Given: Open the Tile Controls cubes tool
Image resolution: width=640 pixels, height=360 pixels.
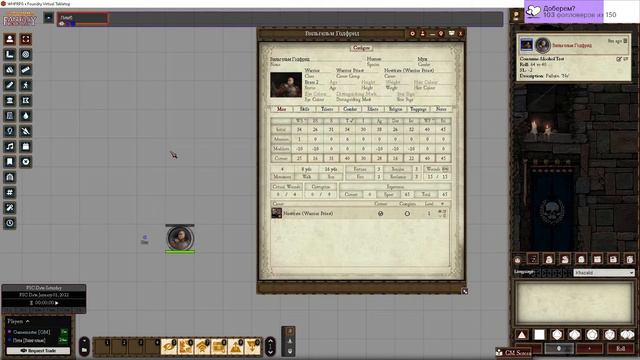Looking at the screenshot, I should pyautogui.click(x=10, y=70).
